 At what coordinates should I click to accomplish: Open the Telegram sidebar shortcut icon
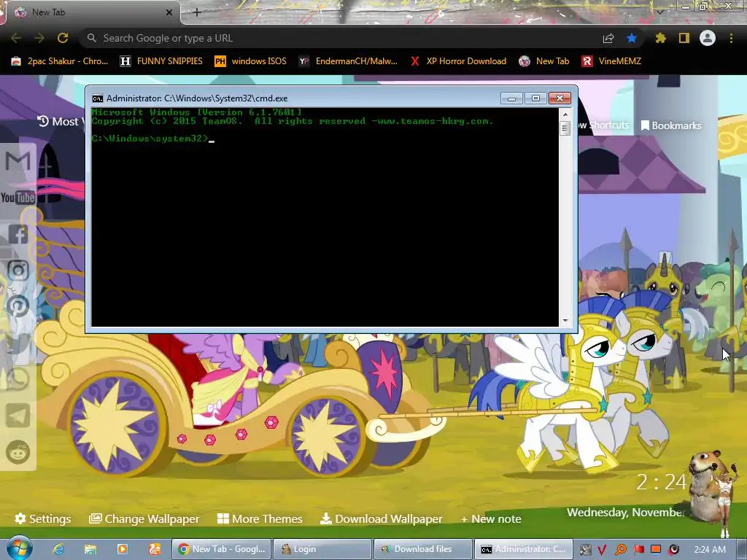point(18,416)
